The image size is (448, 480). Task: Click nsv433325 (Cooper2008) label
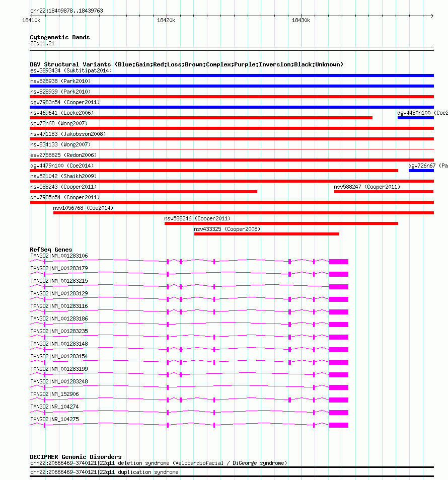(227, 229)
